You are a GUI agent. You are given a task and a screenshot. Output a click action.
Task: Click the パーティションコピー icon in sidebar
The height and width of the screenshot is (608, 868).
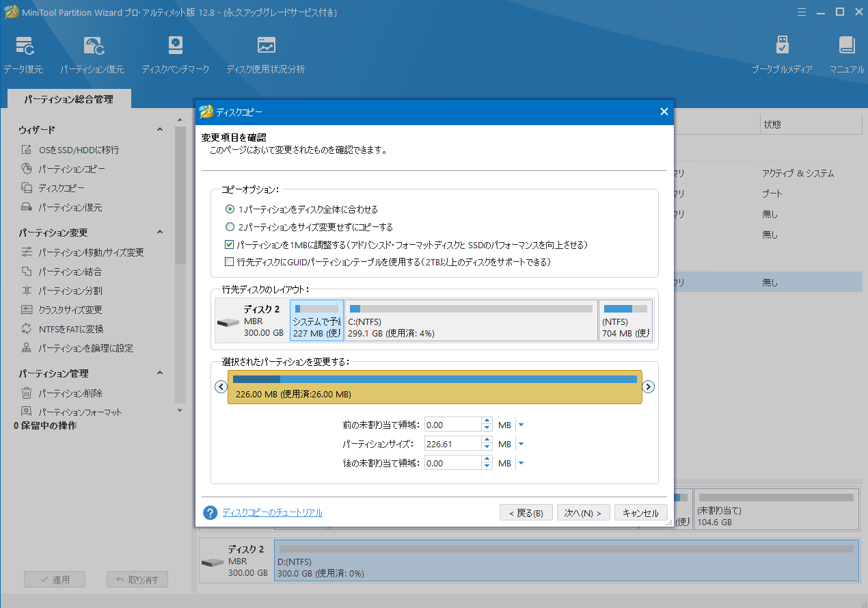click(27, 169)
